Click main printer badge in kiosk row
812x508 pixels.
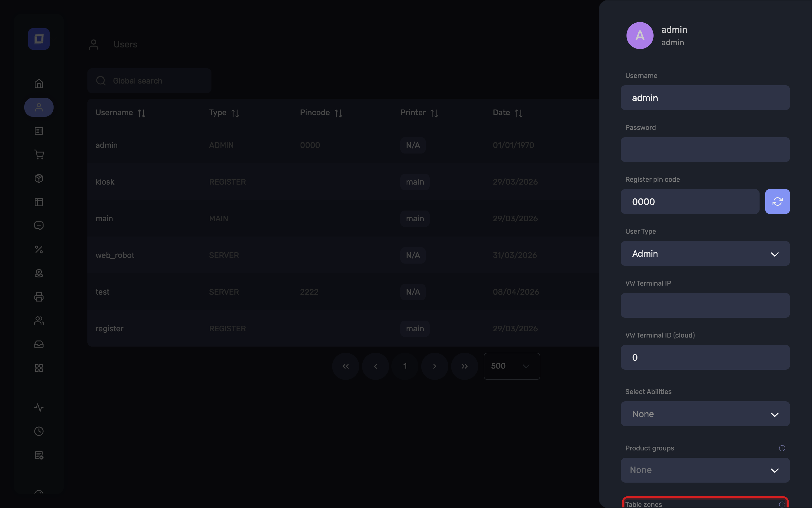(x=415, y=182)
